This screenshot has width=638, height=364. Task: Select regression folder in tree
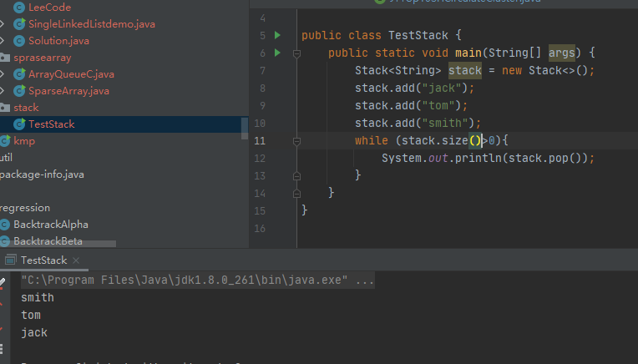click(x=25, y=207)
